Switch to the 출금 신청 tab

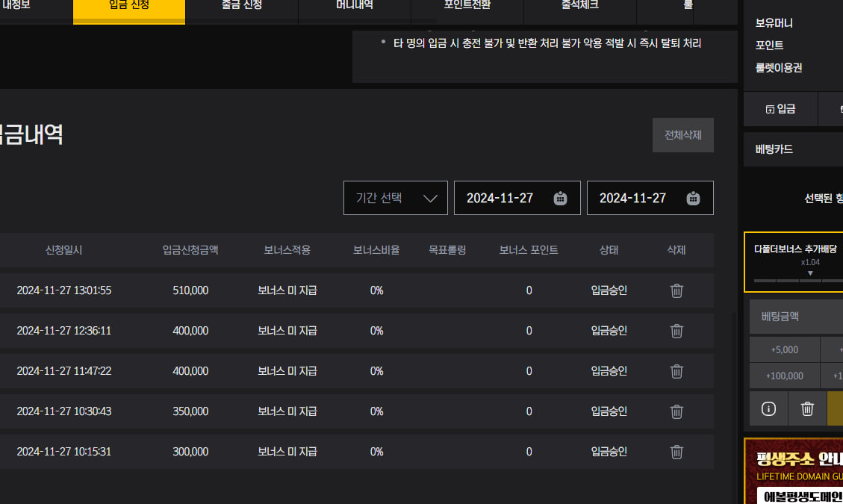pos(241,6)
